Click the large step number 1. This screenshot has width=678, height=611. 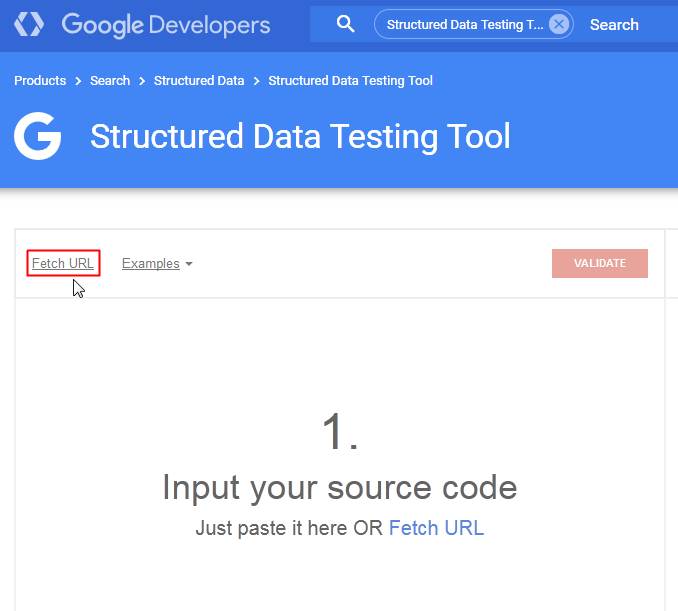[x=339, y=433]
